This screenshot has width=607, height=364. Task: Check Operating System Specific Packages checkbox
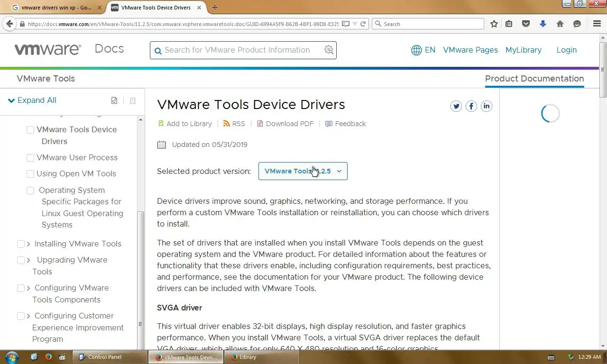click(30, 191)
